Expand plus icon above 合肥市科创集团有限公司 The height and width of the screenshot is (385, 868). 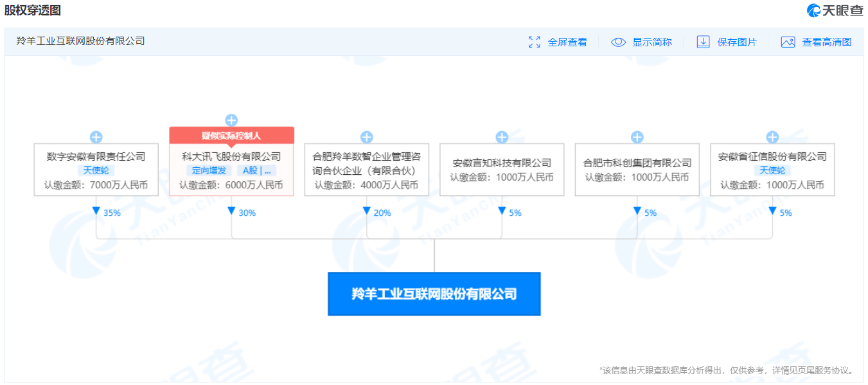tap(637, 137)
